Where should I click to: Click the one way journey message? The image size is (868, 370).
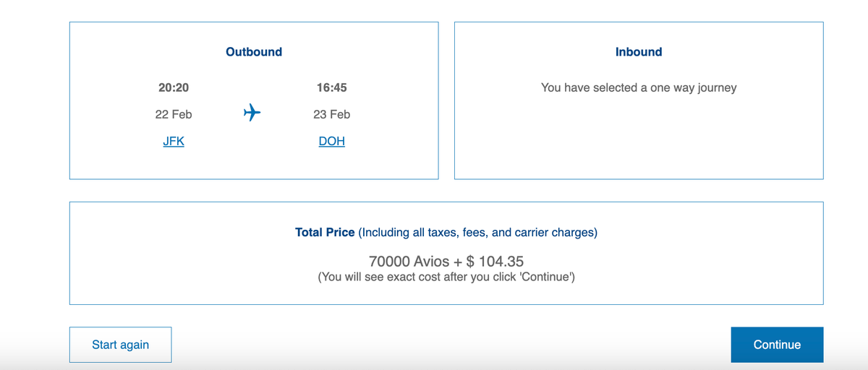pos(639,87)
